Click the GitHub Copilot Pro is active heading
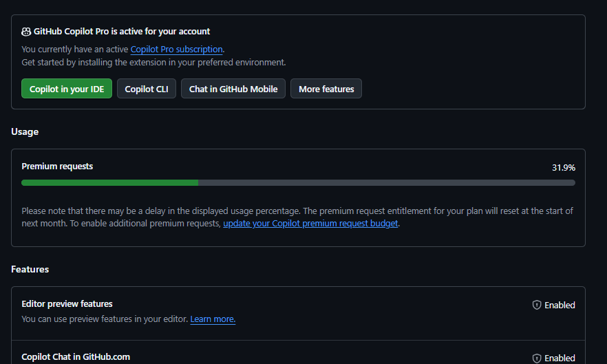Image resolution: width=607 pixels, height=364 pixels. 122,32
